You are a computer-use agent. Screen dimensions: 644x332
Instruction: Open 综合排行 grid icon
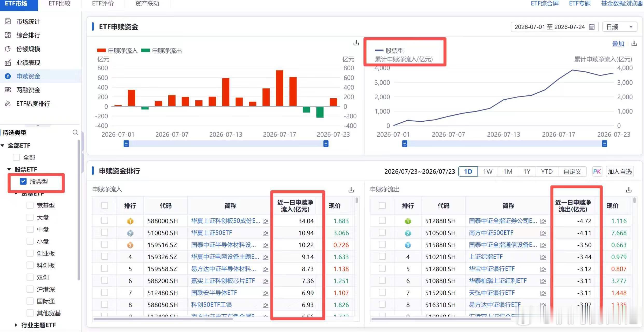point(8,35)
